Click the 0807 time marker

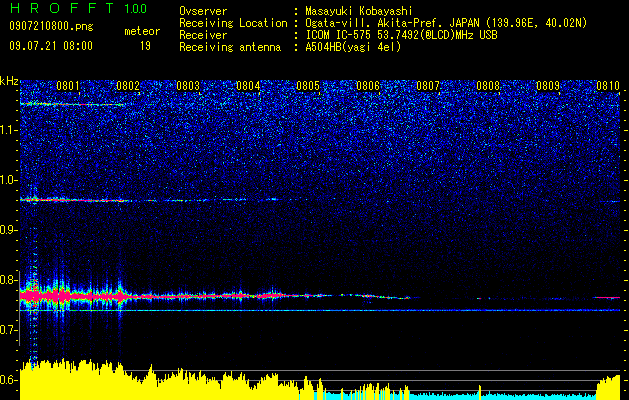(428, 85)
